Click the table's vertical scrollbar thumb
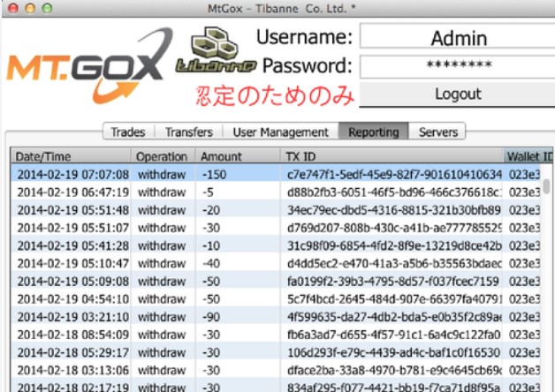The image size is (555, 392). [x=547, y=186]
